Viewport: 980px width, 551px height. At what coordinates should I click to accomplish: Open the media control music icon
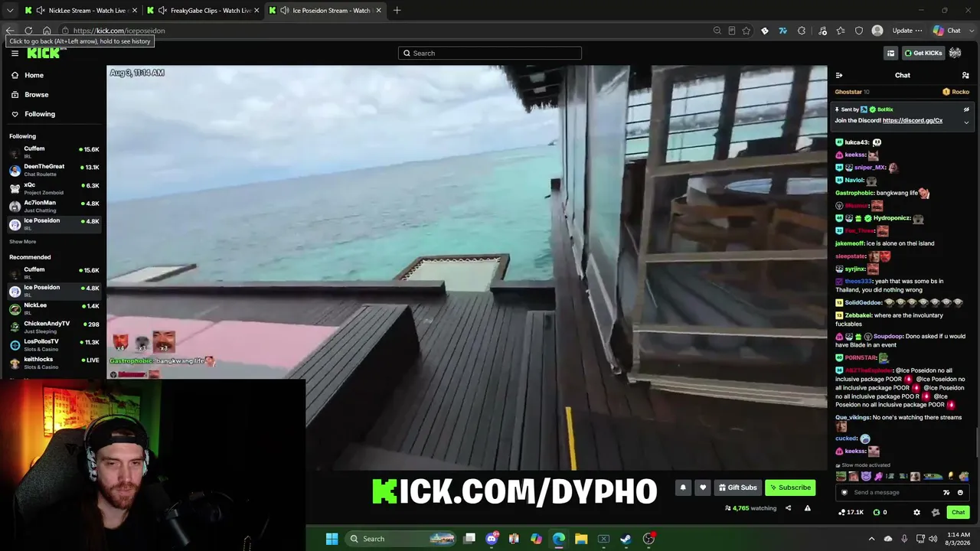822,31
